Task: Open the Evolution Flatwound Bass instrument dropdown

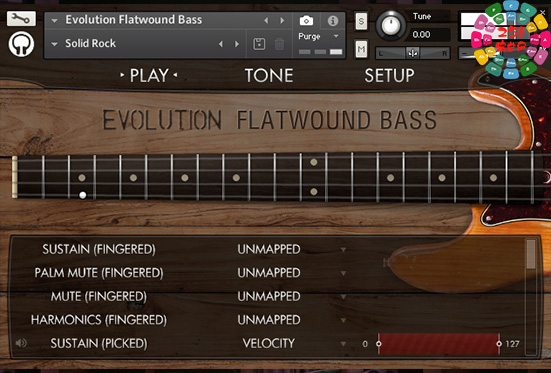Action: coord(54,20)
